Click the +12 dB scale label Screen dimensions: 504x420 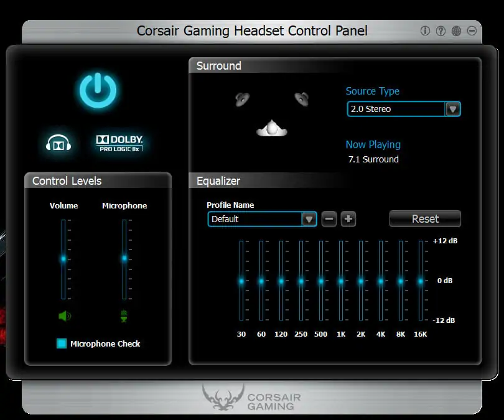[x=445, y=241]
